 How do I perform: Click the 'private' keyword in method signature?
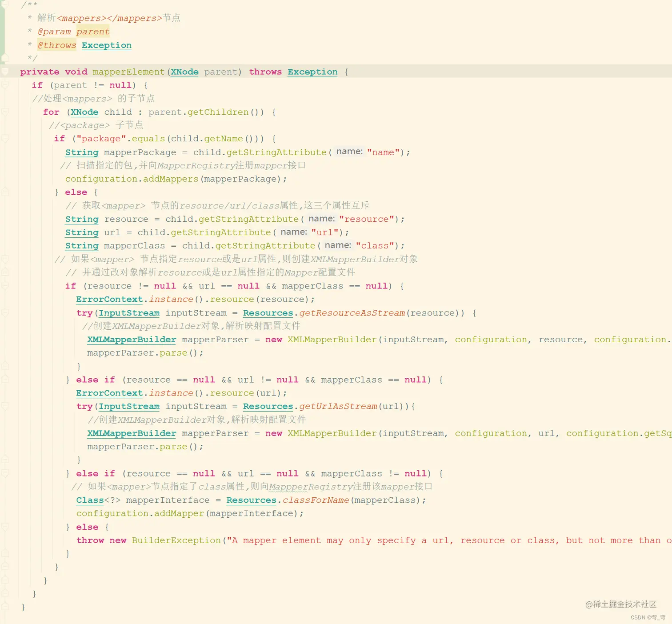(40, 72)
